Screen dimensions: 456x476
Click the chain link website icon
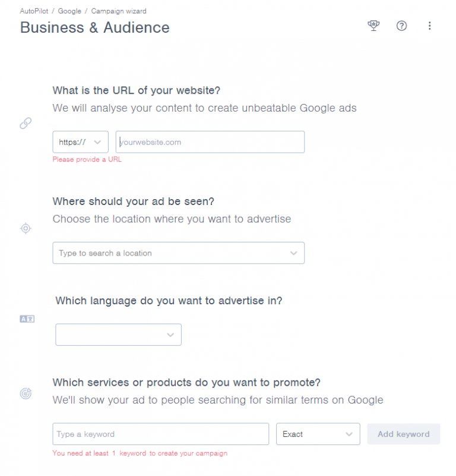26,123
